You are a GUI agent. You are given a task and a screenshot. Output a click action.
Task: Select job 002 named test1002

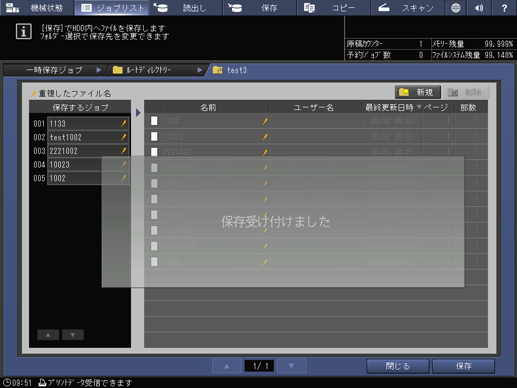coord(88,137)
